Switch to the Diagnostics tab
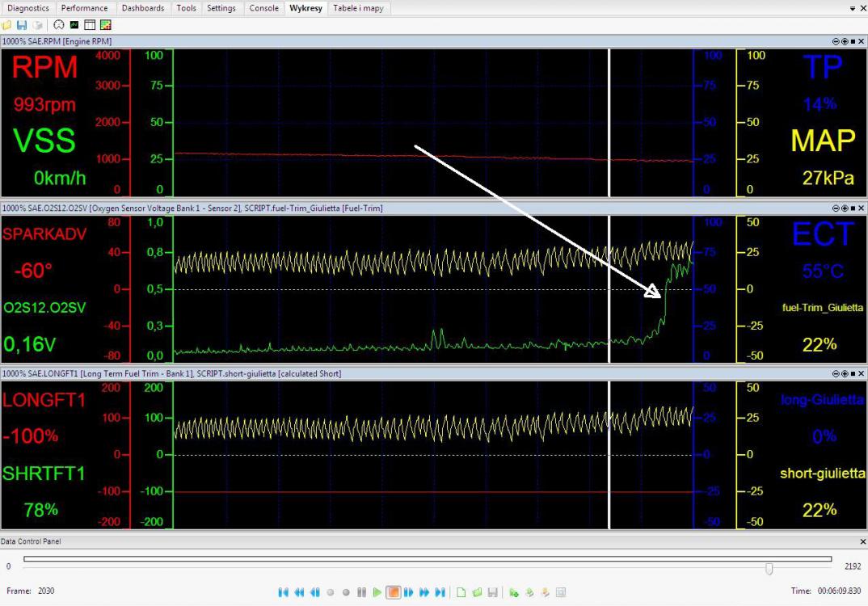This screenshot has height=606, width=868. point(28,8)
